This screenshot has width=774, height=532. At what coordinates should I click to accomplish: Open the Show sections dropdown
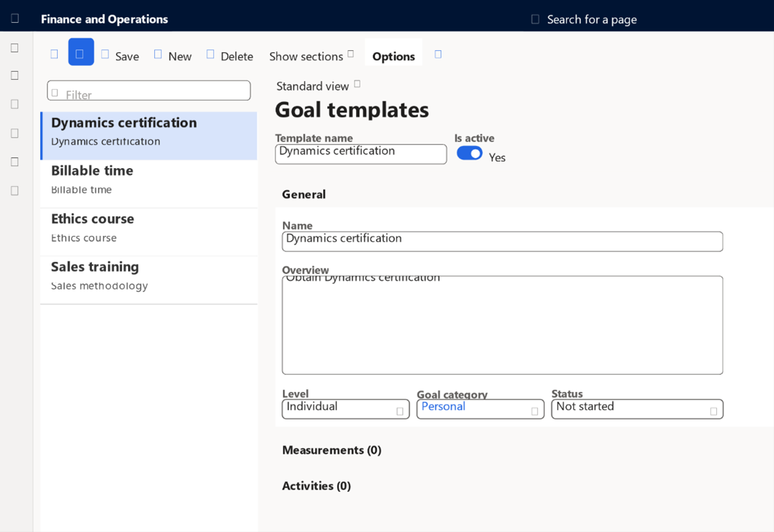point(312,56)
